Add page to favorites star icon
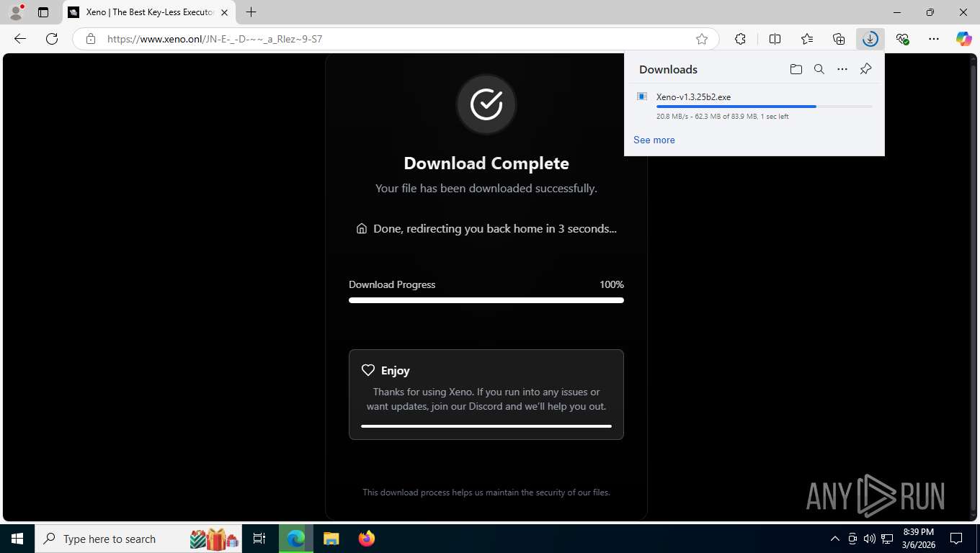Screen dimensions: 980x553 tap(702, 39)
